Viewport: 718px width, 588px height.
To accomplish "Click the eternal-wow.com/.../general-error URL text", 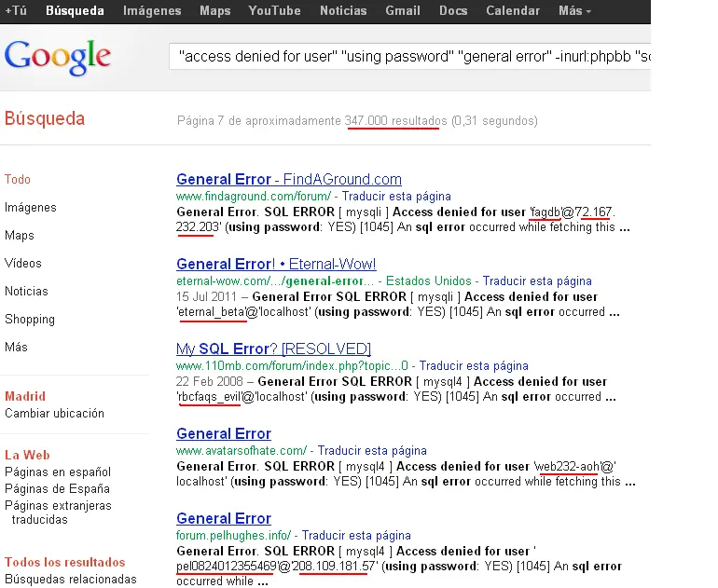I will [x=274, y=281].
